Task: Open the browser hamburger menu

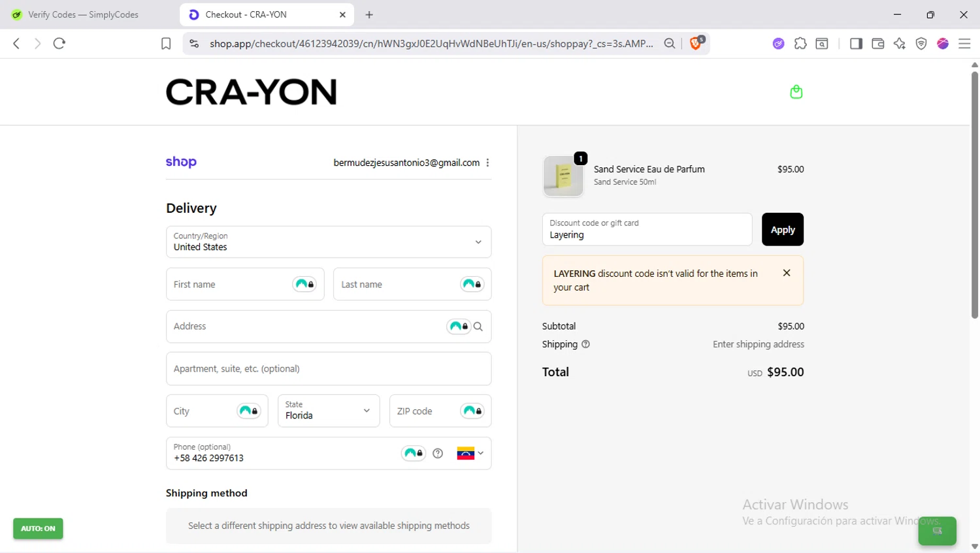Action: coord(964,44)
